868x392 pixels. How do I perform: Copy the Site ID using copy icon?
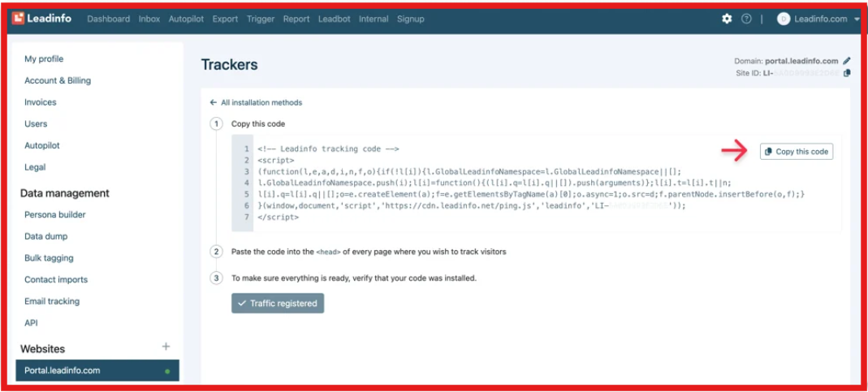coord(846,73)
